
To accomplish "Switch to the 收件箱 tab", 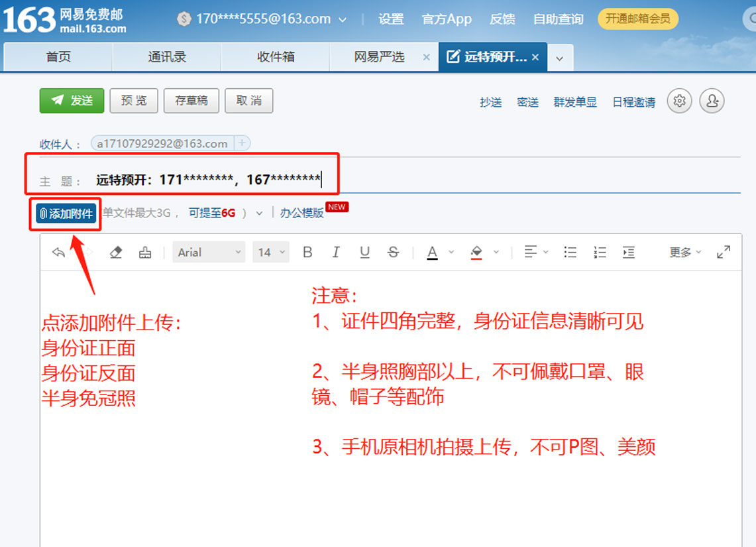I will [276, 57].
